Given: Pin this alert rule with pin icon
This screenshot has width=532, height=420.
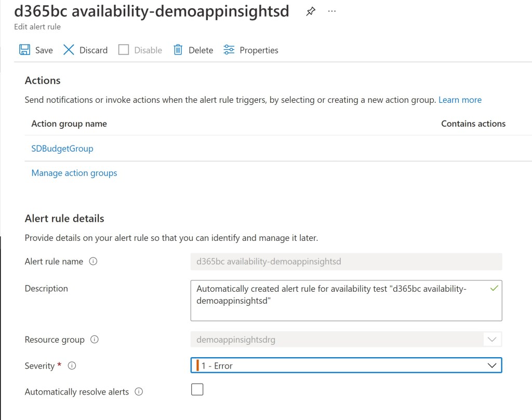Looking at the screenshot, I should click(x=311, y=11).
